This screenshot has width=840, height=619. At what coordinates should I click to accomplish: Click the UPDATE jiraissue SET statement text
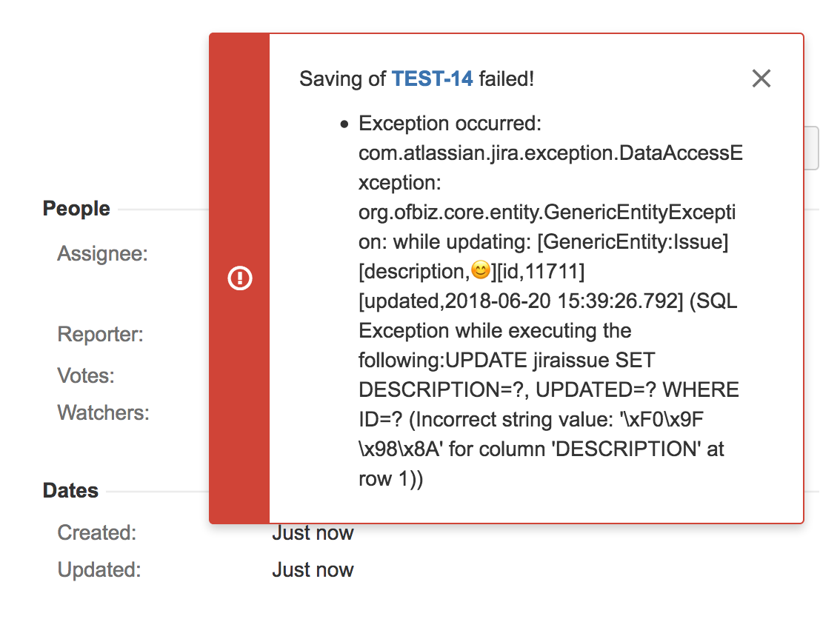[x=550, y=360]
